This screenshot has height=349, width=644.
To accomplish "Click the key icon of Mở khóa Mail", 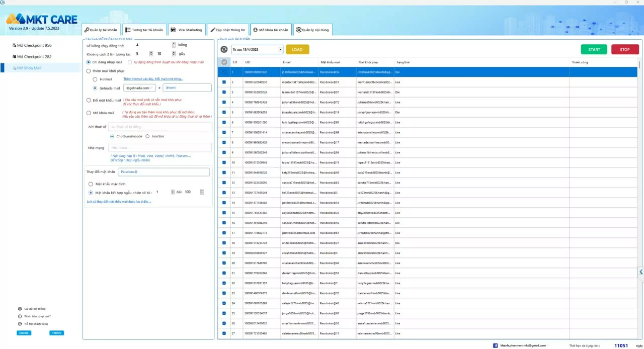I will pos(14,68).
